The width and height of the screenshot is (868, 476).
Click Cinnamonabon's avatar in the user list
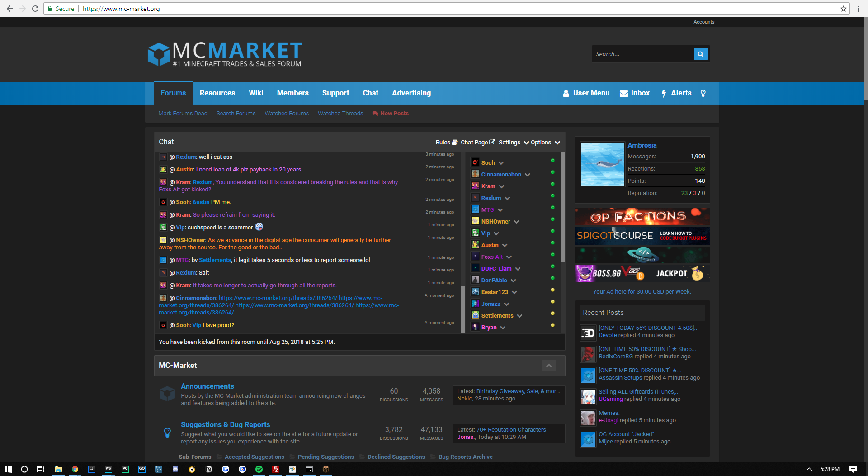(475, 174)
